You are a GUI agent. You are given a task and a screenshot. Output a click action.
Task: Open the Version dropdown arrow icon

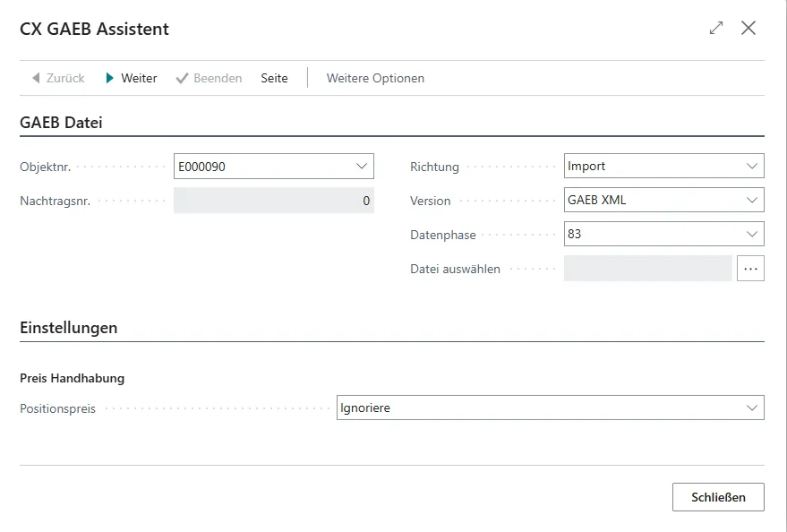tap(752, 199)
